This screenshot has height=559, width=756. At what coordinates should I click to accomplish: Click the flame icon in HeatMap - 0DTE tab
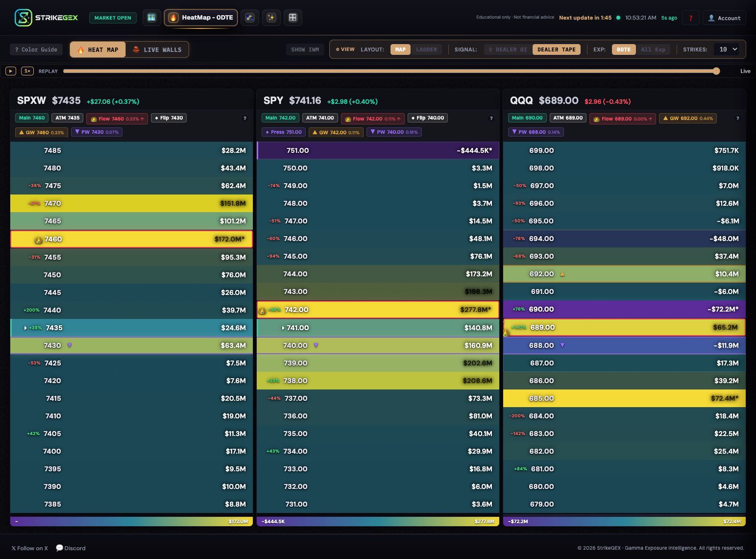pos(173,18)
